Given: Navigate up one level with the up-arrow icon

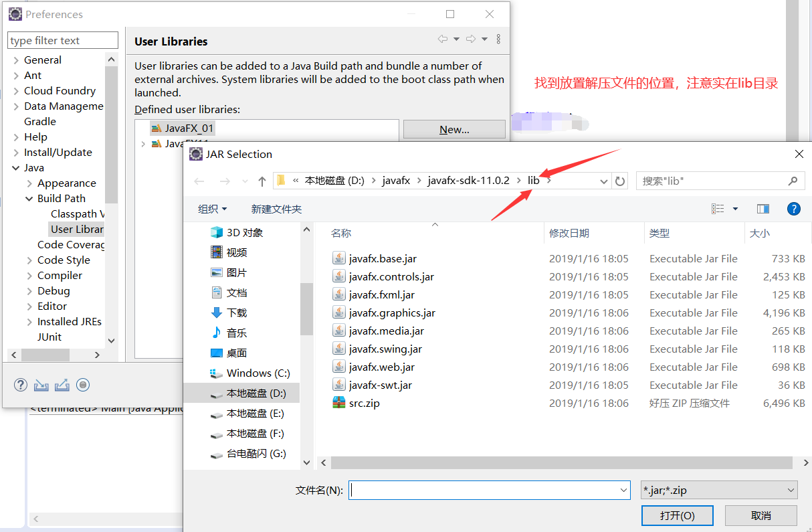Looking at the screenshot, I should tap(262, 181).
